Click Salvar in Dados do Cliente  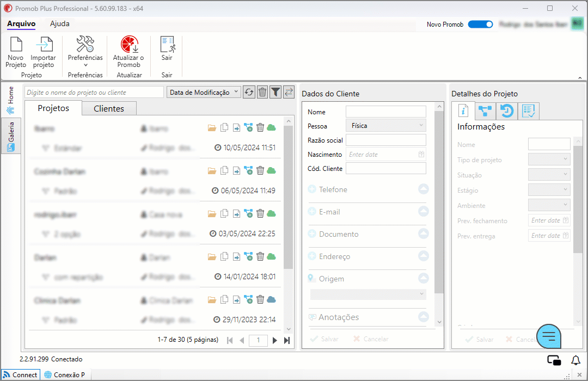[324, 339]
